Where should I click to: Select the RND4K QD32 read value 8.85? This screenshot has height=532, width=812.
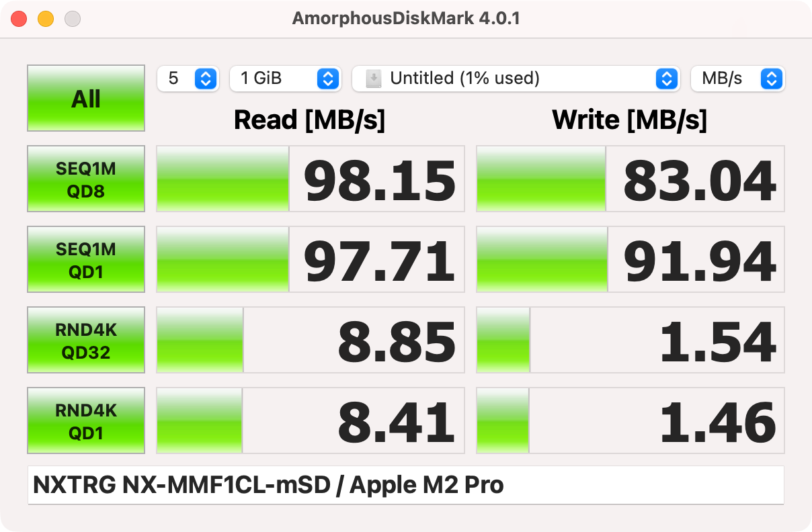click(x=397, y=341)
